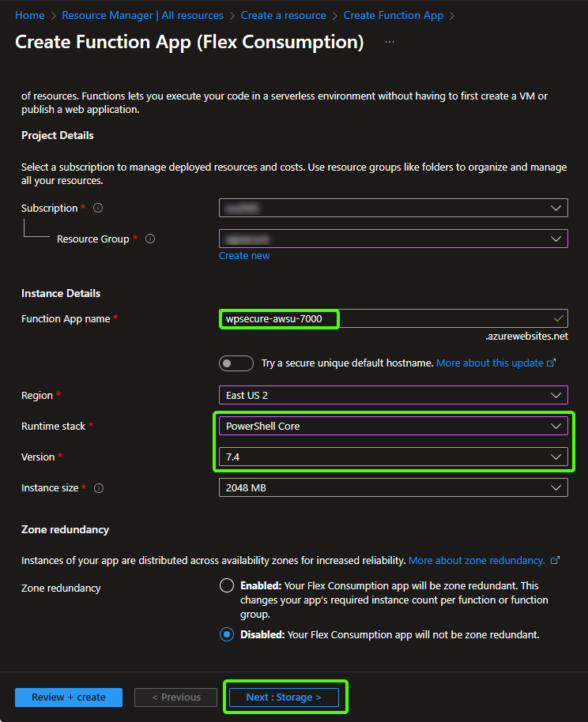Click the Resource Group info icon

(x=150, y=239)
